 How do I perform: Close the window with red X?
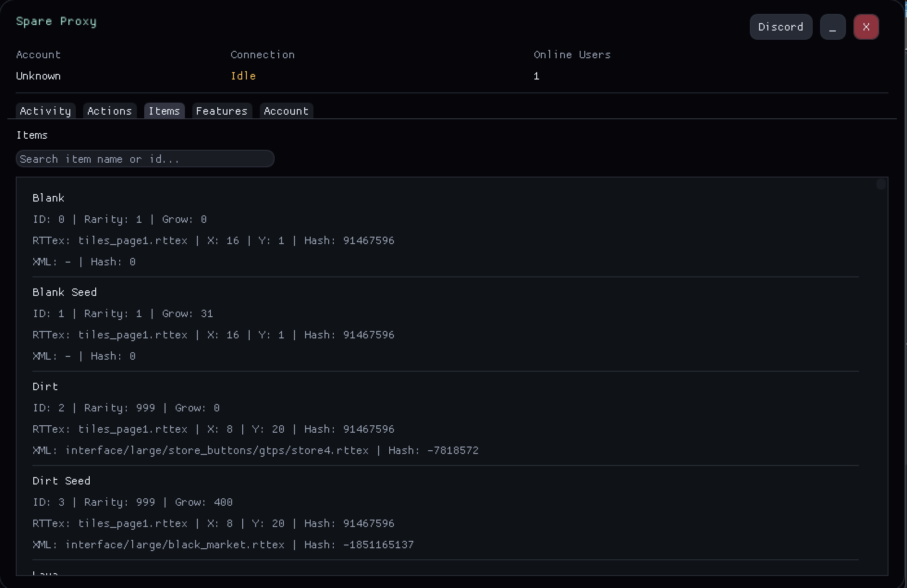point(866,27)
